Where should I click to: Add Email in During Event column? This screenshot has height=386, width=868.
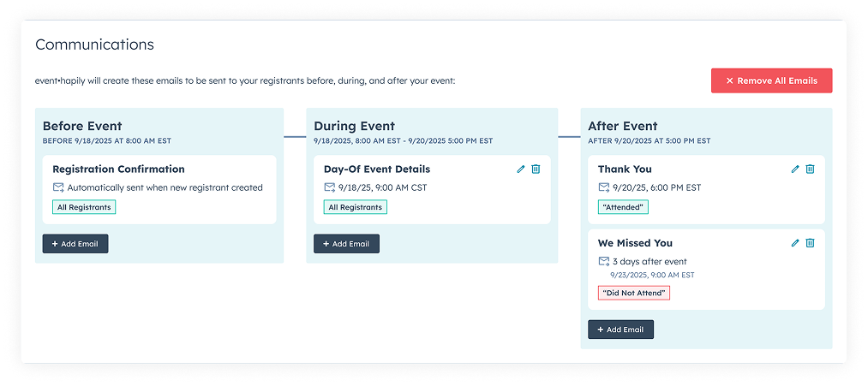(346, 244)
